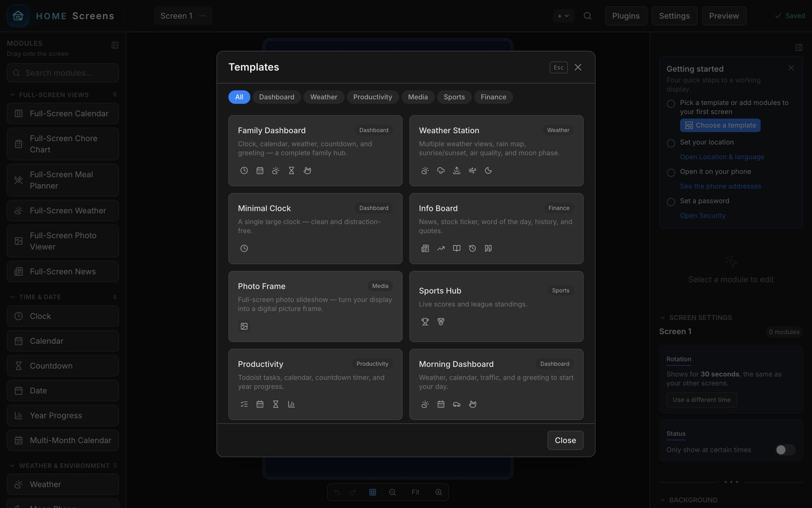Check the 'Pick a template' step circle
This screenshot has width=812, height=508.
coord(671,104)
